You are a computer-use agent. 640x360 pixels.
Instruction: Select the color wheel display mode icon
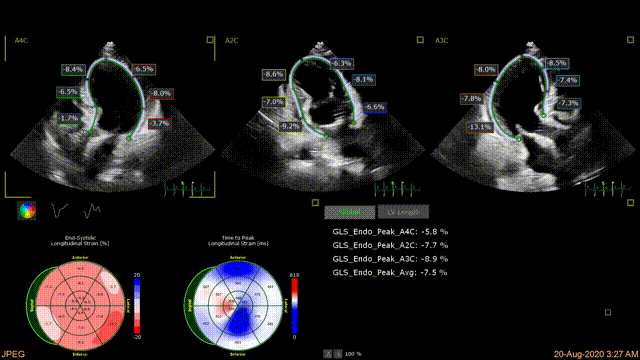27,211
